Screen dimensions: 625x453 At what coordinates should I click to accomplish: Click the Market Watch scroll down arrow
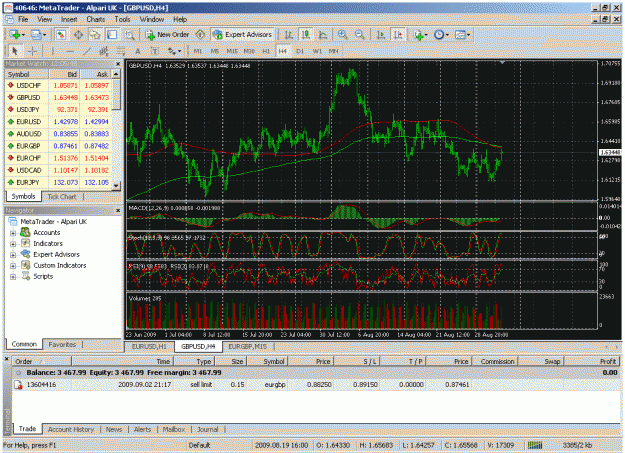coord(116,186)
